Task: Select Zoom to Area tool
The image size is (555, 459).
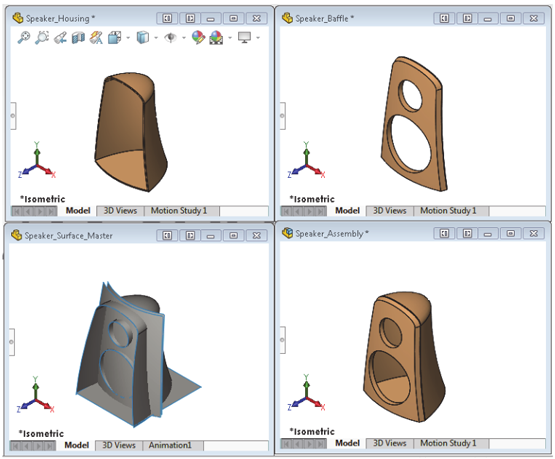Action: pyautogui.click(x=42, y=37)
